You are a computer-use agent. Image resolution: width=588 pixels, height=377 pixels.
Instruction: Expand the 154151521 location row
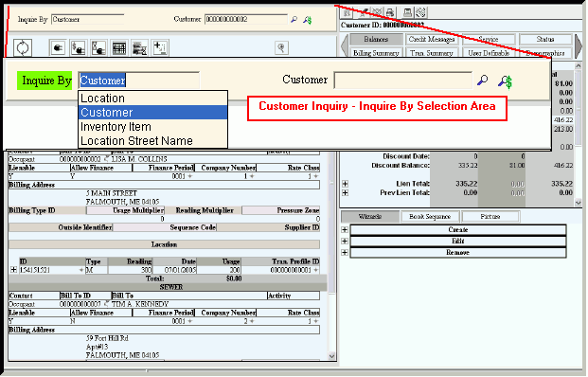[x=14, y=270]
